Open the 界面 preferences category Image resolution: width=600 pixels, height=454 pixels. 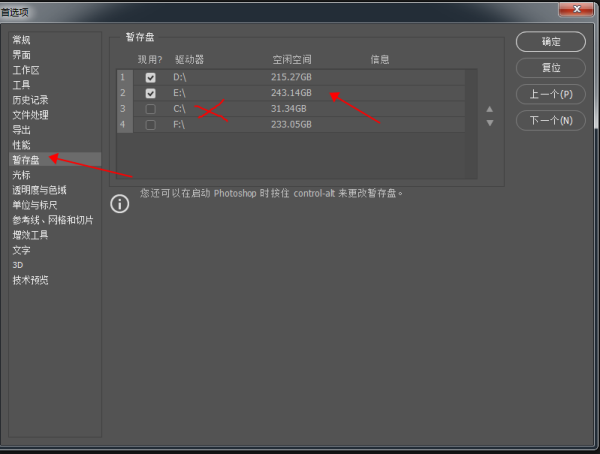point(21,55)
